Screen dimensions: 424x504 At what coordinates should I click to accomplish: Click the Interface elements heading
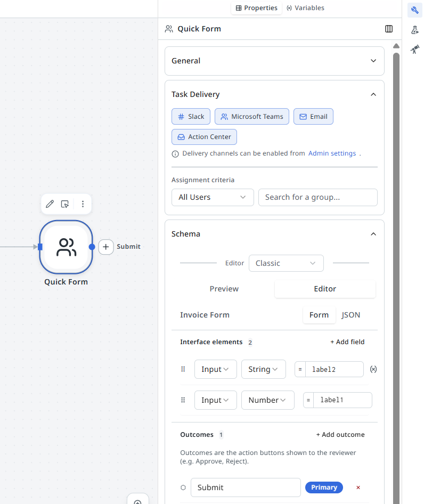(x=211, y=342)
